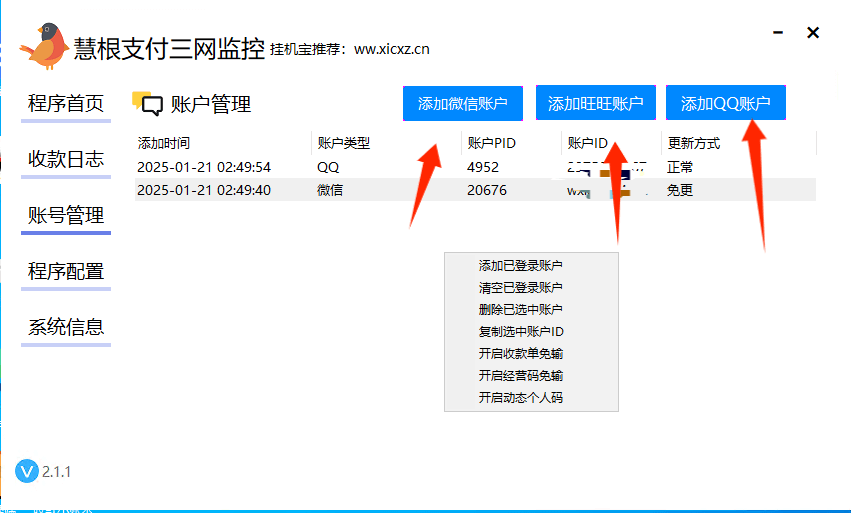Click the chat bubble icon beside 账户管理
This screenshot has width=851, height=513.
point(148,104)
